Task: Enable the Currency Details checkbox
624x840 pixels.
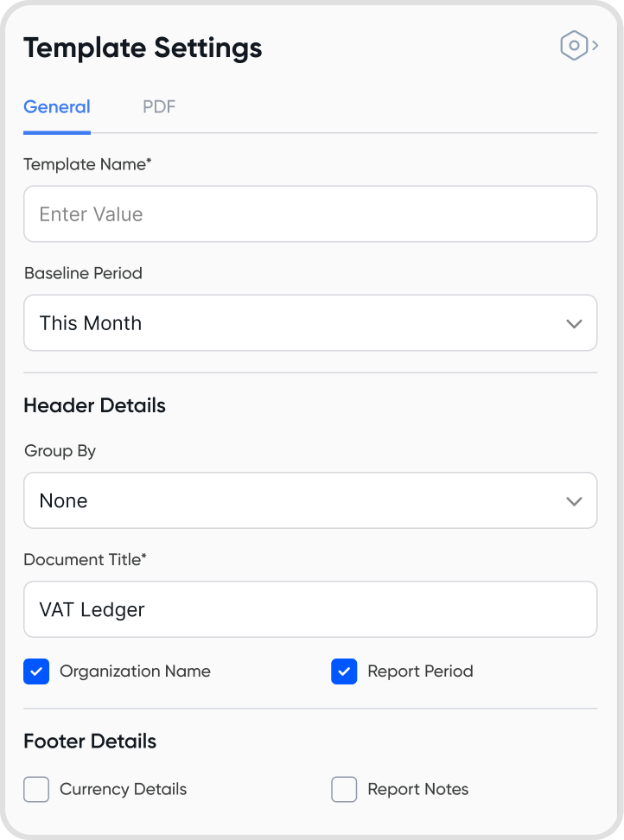Action: click(36, 789)
